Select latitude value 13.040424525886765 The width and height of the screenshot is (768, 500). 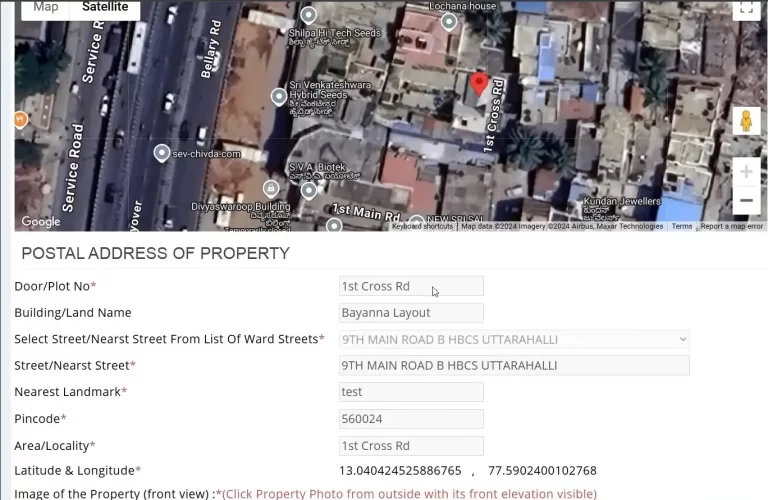pyautogui.click(x=400, y=471)
